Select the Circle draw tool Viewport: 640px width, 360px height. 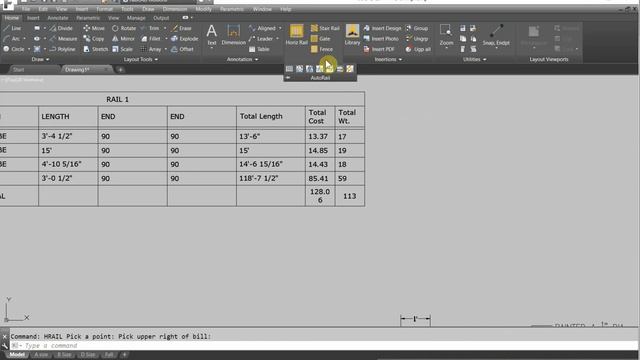13,49
